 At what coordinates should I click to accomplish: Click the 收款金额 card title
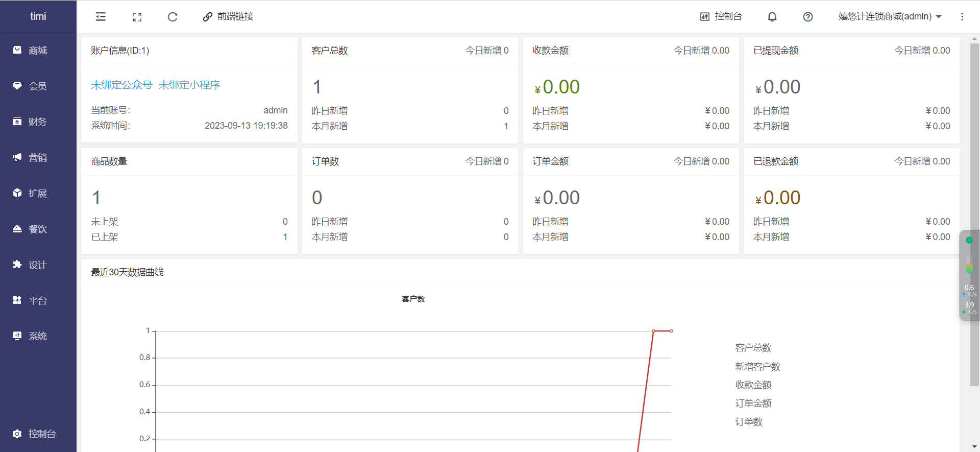551,51
